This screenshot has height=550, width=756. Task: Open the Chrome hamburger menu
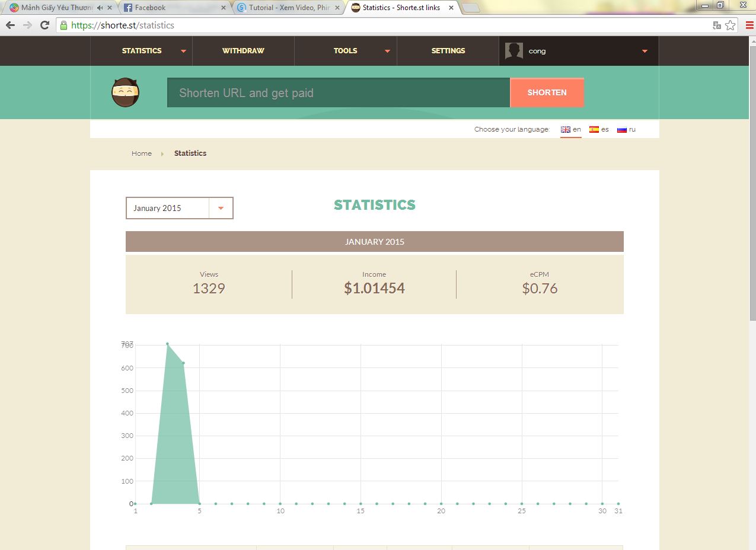point(749,25)
